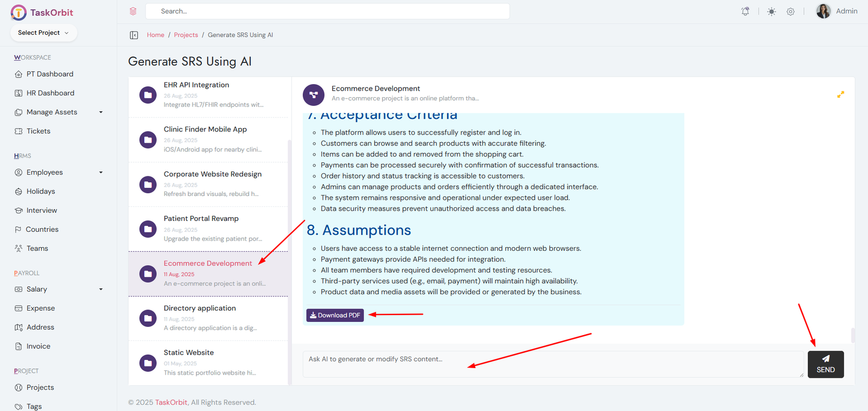Click the Admin profile avatar

pyautogui.click(x=823, y=11)
